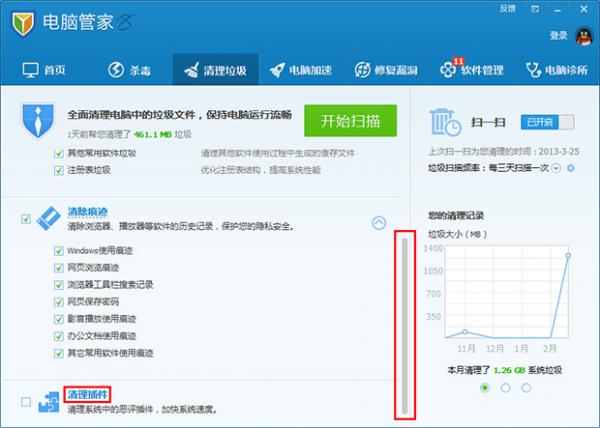Screen dimensions: 600x428
Task: Click the February peak chart point
Action: (x=568, y=255)
